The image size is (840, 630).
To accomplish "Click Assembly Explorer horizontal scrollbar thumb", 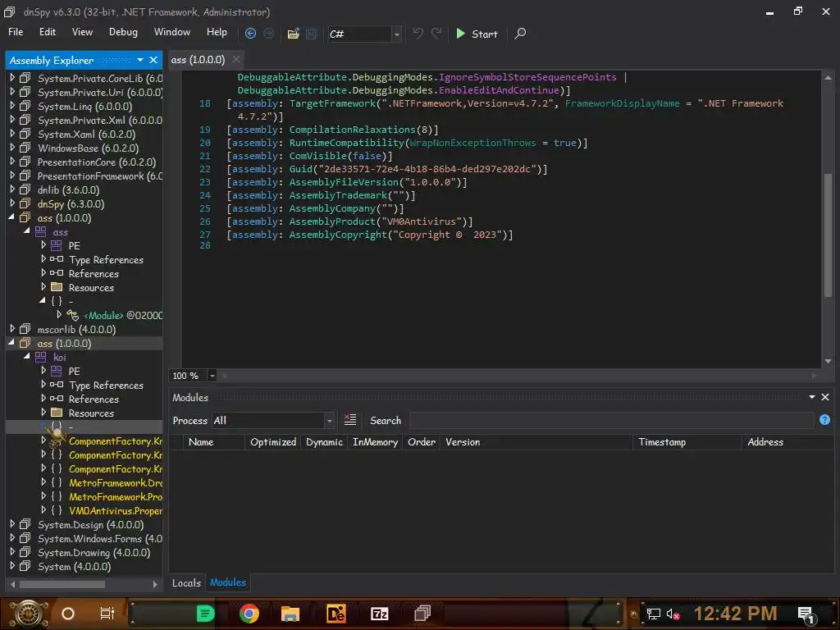I will point(62,584).
